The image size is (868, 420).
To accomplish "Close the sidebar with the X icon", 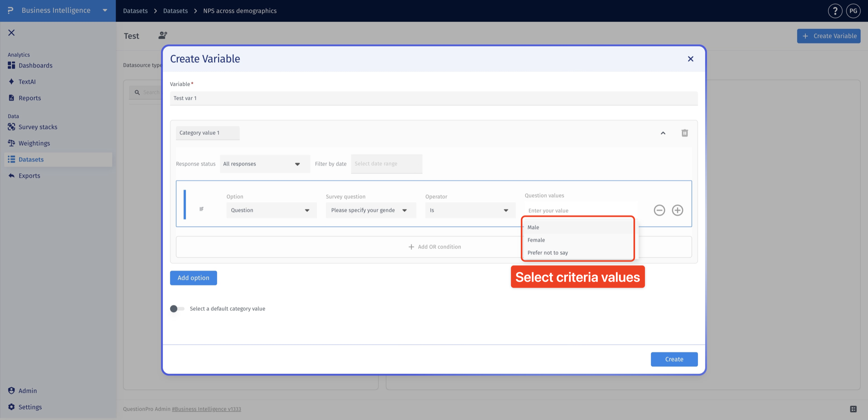I will click(x=11, y=33).
